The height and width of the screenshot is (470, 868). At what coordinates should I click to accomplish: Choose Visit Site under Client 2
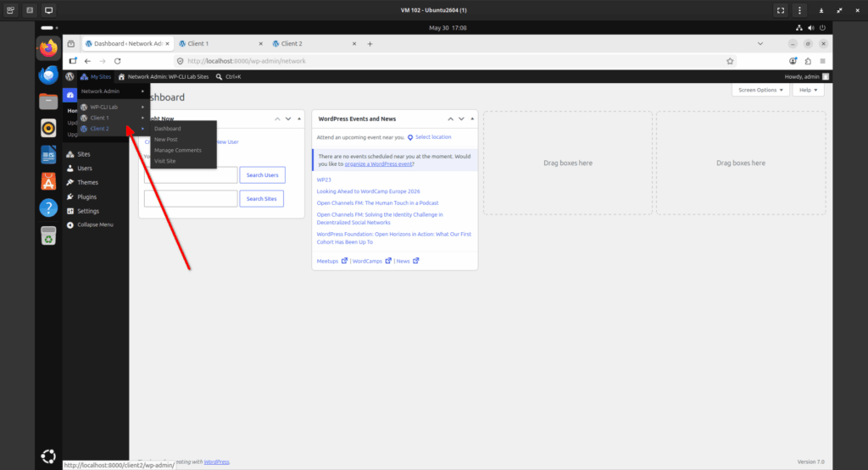164,161
